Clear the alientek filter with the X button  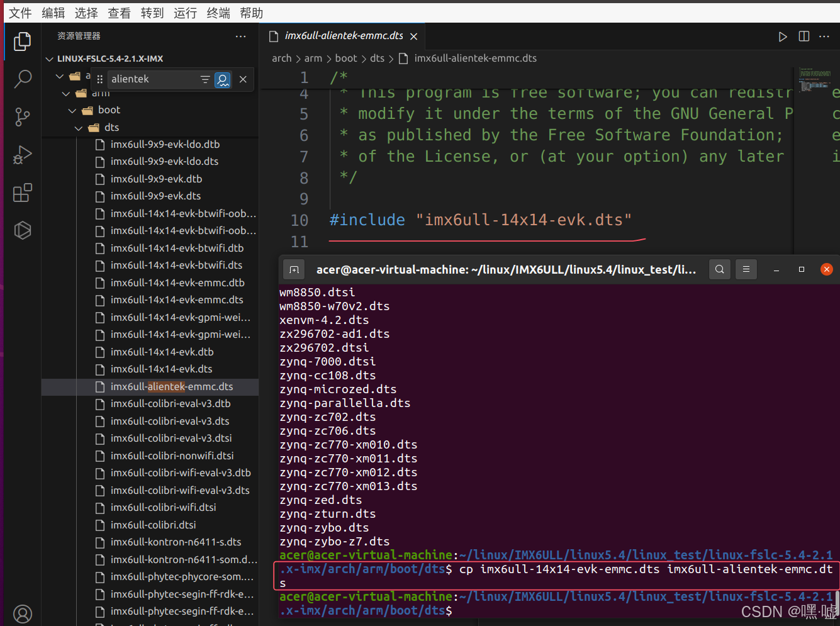point(243,79)
